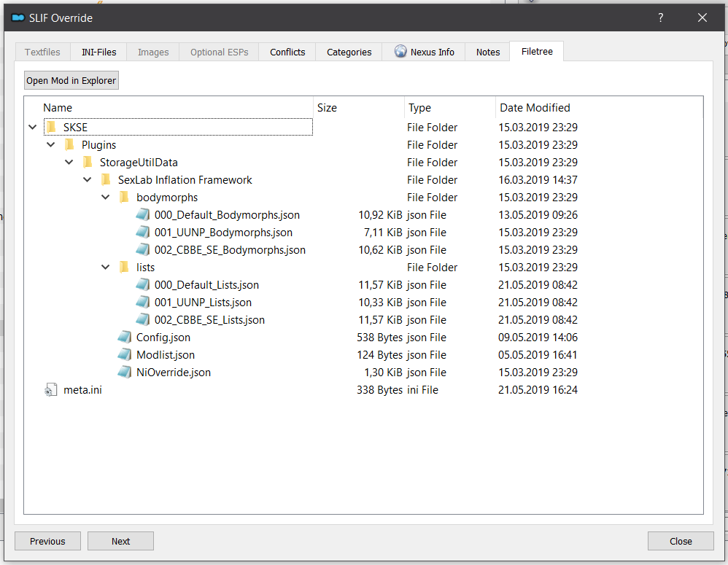Click the bodymorphs folder icon
Screen dimensions: 728x565
(x=125, y=197)
